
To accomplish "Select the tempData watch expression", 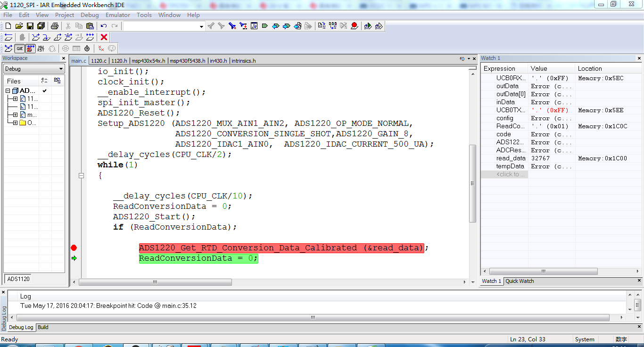I will pos(561,166).
